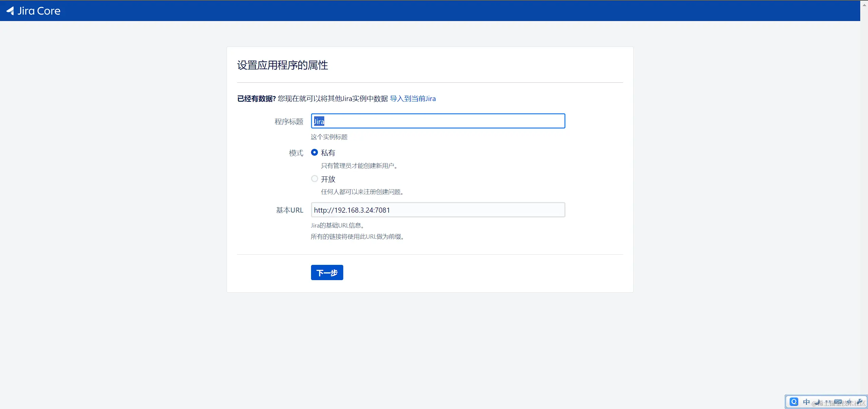
Task: Click the Jira Core paper-plane logo icon
Action: [10, 11]
